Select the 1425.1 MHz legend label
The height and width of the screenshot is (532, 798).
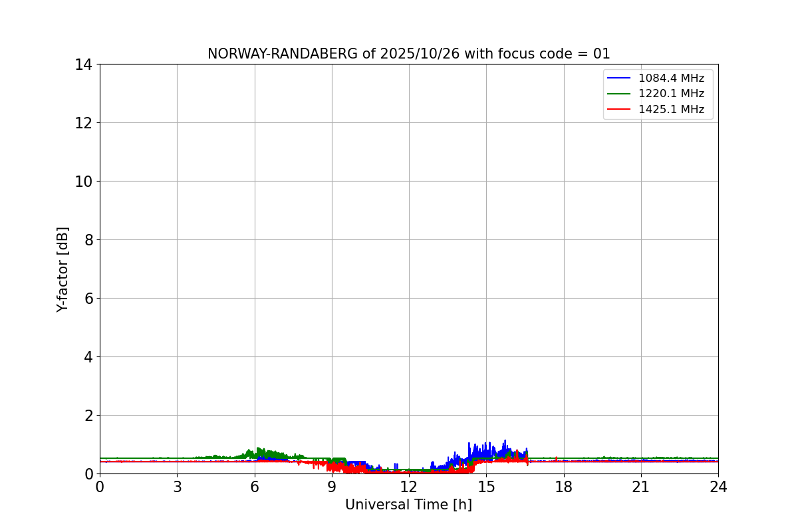pyautogui.click(x=671, y=110)
